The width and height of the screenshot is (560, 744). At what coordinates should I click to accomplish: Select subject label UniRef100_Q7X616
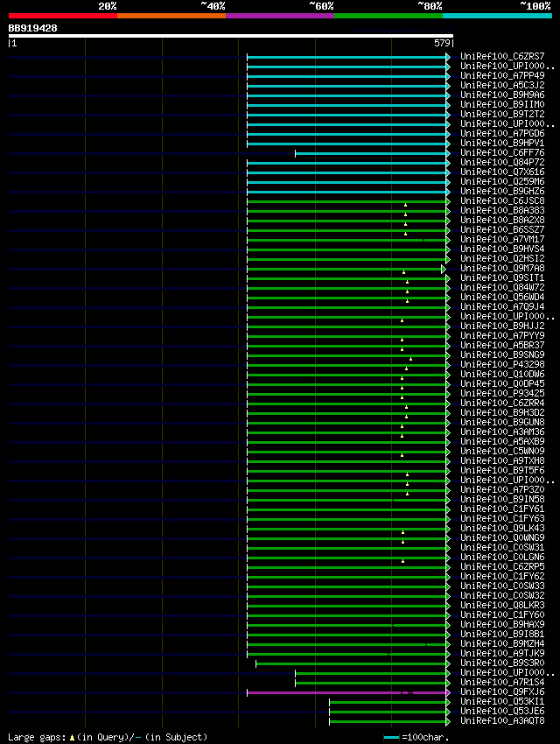pos(502,172)
